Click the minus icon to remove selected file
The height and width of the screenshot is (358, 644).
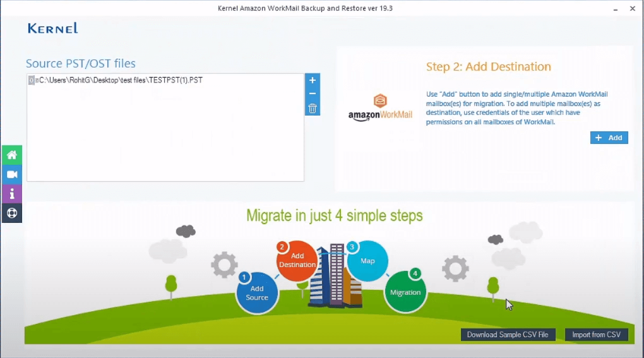pyautogui.click(x=312, y=93)
